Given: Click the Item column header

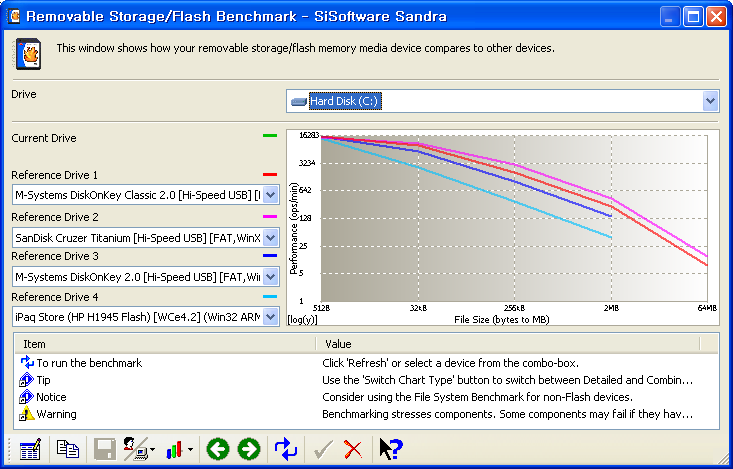Looking at the screenshot, I should click(165, 344).
